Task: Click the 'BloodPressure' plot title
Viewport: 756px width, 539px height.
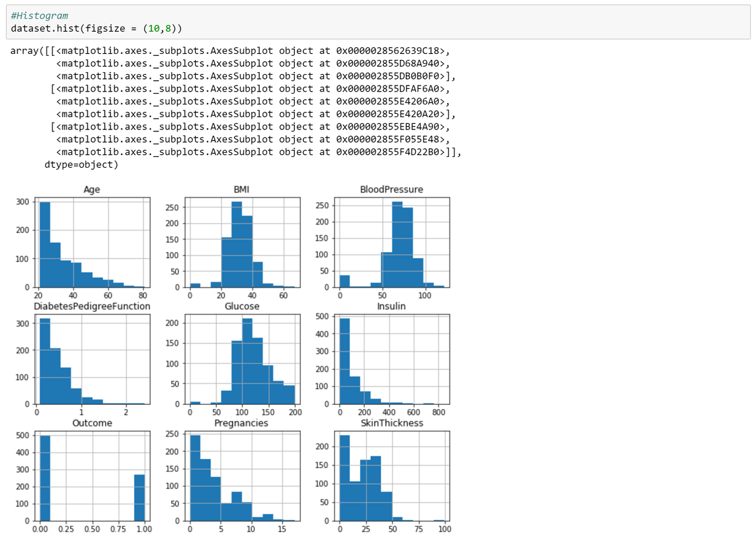Action: (392, 189)
